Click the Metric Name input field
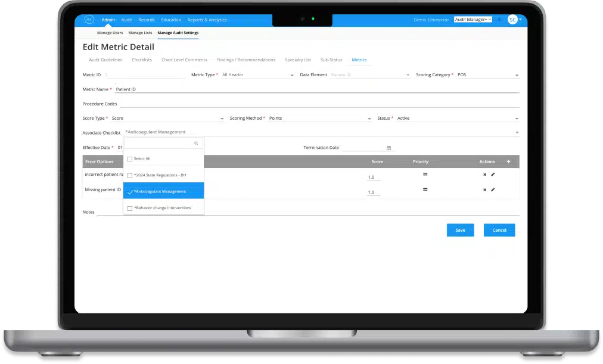 317,89
